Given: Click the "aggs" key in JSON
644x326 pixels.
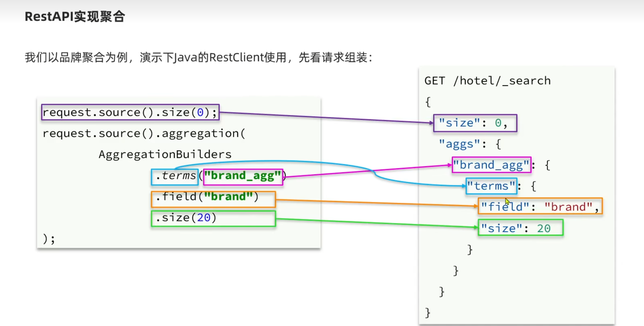Looking at the screenshot, I should (460, 144).
